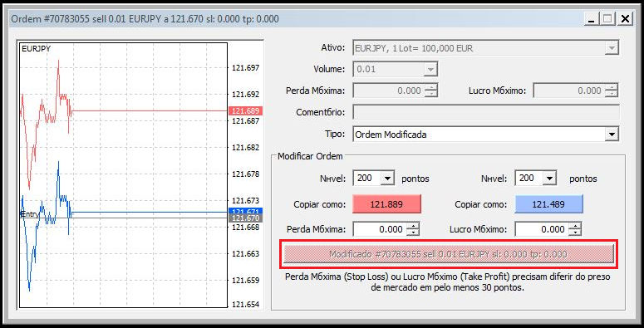The width and height of the screenshot is (644, 328).
Task: Click the Modificado #70783055 sell button
Action: (x=448, y=254)
